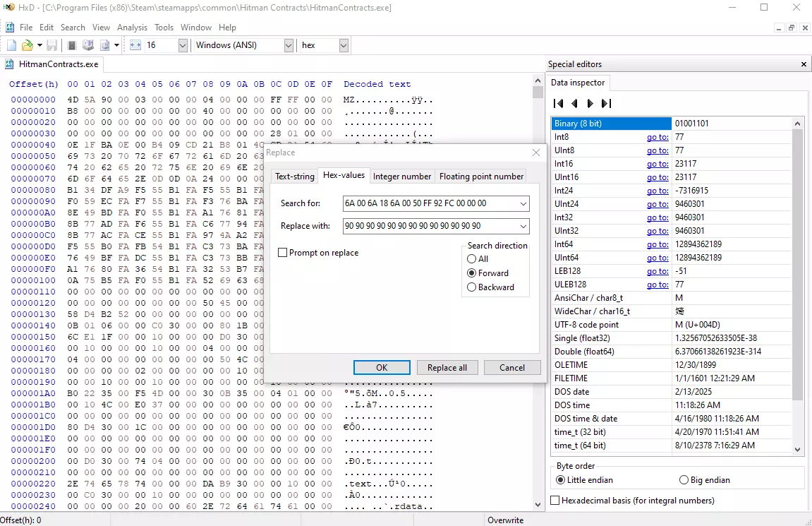Screen dimensions: 812x526
Task: Choose Big endian byte order
Action: (x=684, y=480)
